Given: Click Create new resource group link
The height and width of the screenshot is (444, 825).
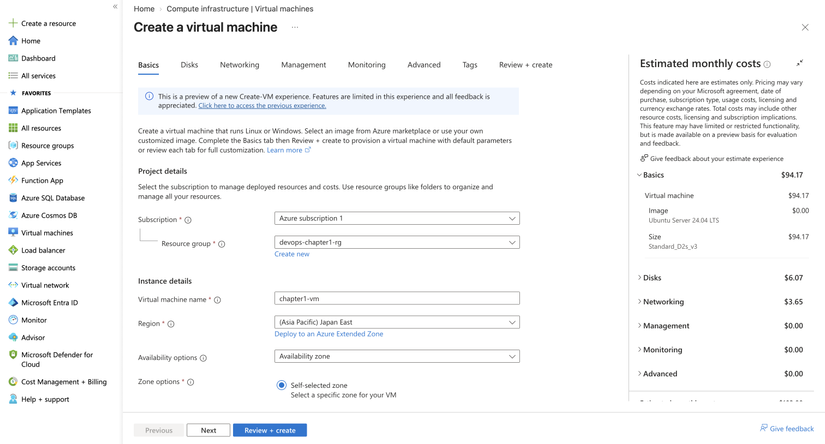Looking at the screenshot, I should click(292, 254).
